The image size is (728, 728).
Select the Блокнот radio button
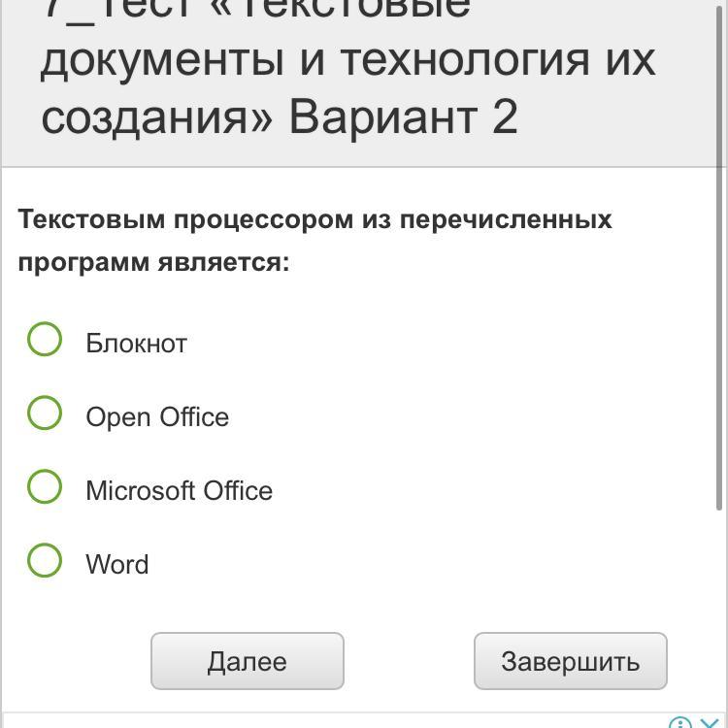coord(45,339)
